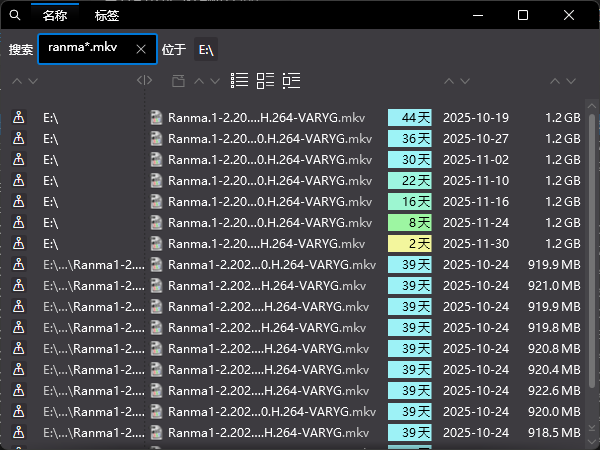The width and height of the screenshot is (600, 450).
Task: Click the up chevron beside the folder icon
Action: (x=198, y=80)
